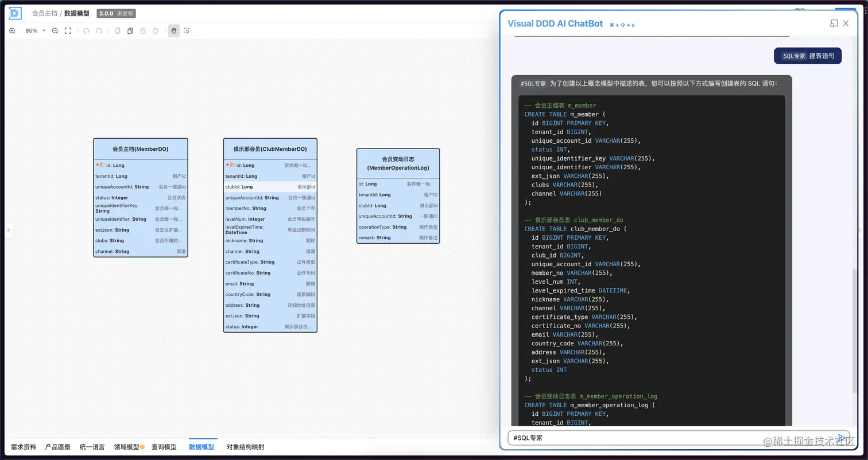Select clubs: String field in MemberDO

pos(141,241)
